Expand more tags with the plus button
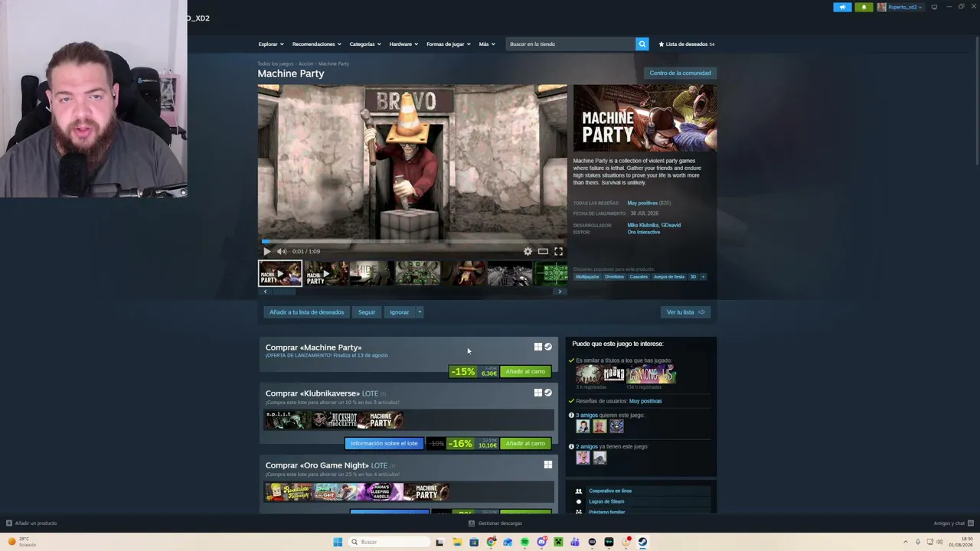Screen dimensions: 980x551 703,277
